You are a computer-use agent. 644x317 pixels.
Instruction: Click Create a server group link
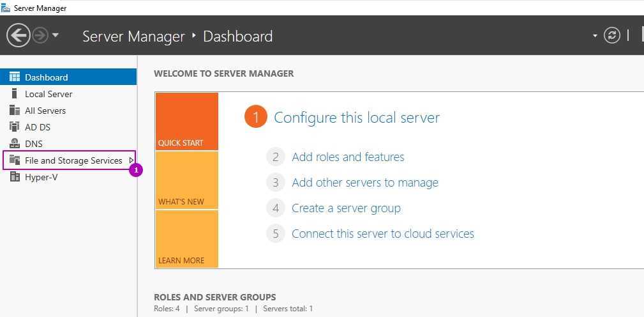[x=346, y=208]
